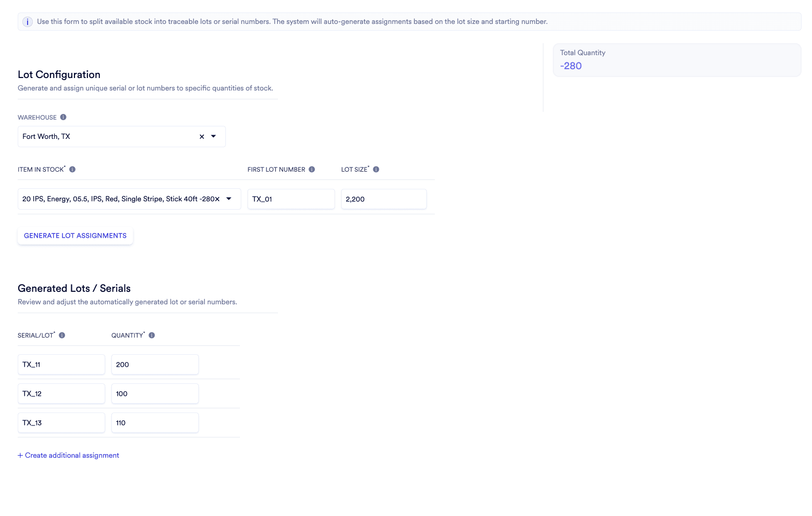Clear the selected item in stock
Image resolution: width=812 pixels, height=516 pixels.
217,199
